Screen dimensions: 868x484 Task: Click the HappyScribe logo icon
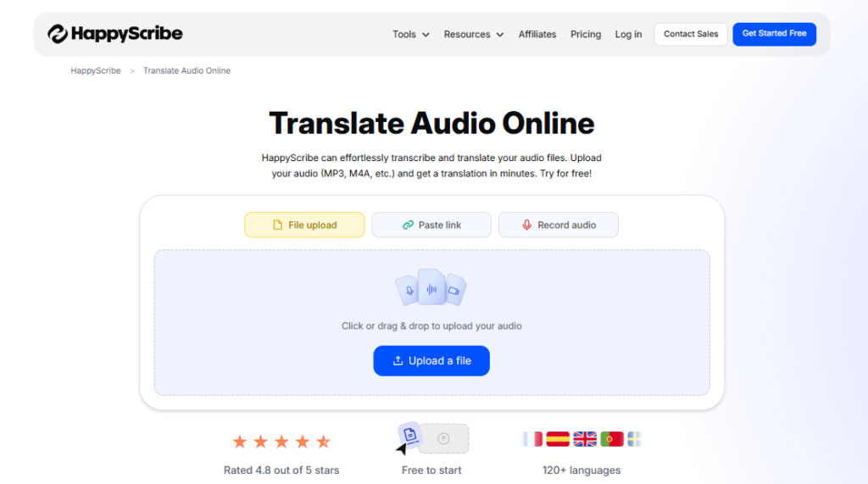tap(58, 34)
